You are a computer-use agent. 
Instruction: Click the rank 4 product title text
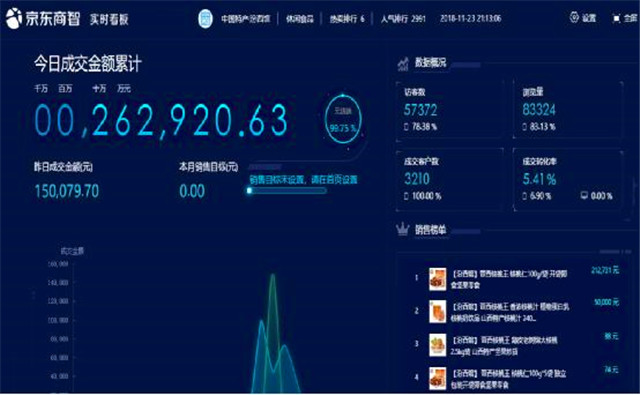pyautogui.click(x=509, y=379)
